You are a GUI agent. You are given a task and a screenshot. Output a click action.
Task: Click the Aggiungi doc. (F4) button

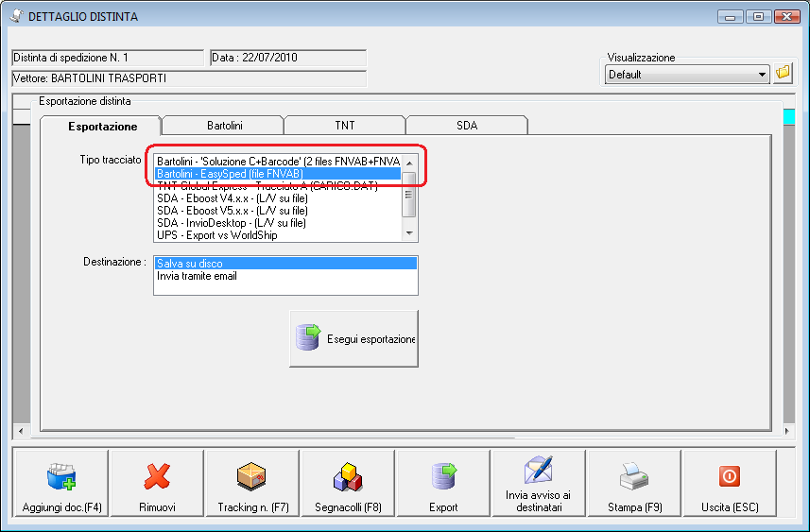62,483
